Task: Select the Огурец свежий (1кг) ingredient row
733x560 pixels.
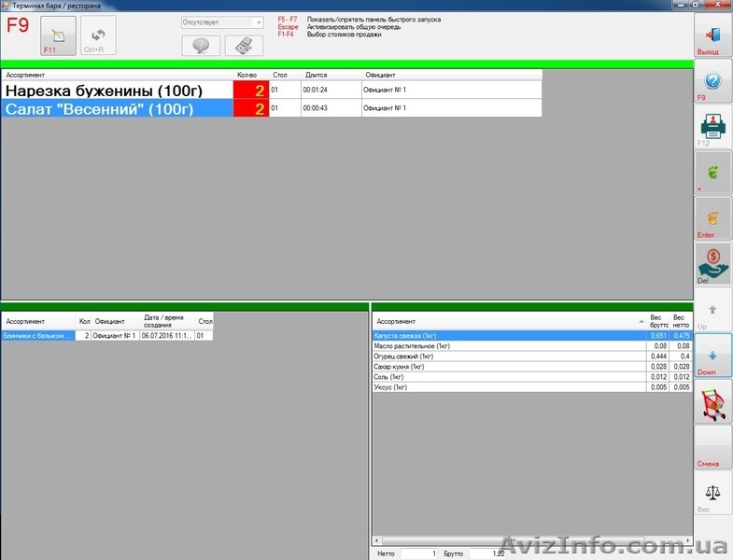Action: click(x=509, y=356)
